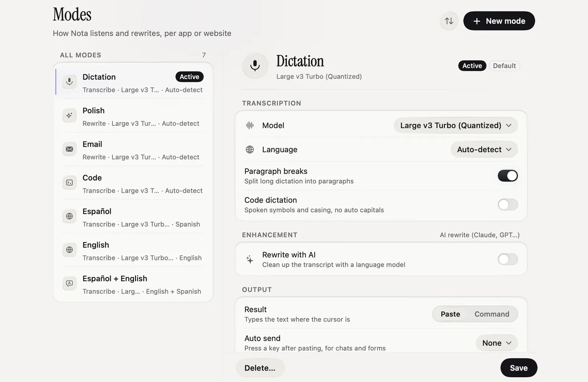Screen dimensions: 588x382
Task: Click the chat icon in Español + English row
Action: pos(69,283)
